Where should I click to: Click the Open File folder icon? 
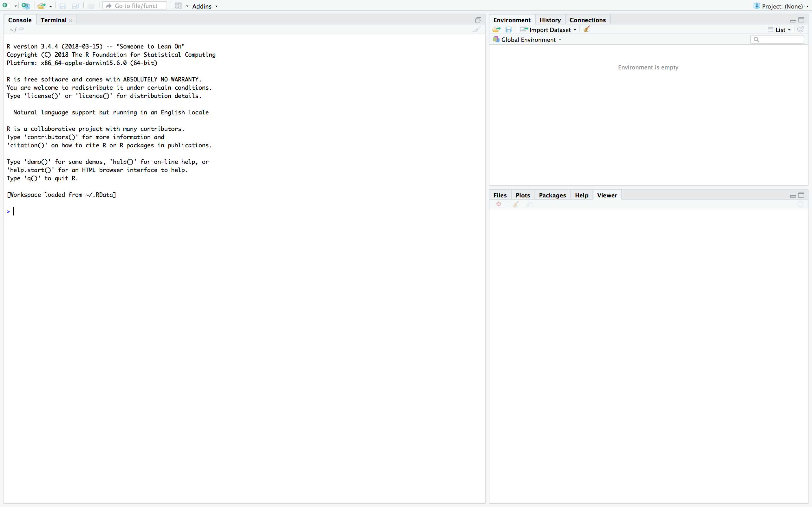click(x=41, y=6)
